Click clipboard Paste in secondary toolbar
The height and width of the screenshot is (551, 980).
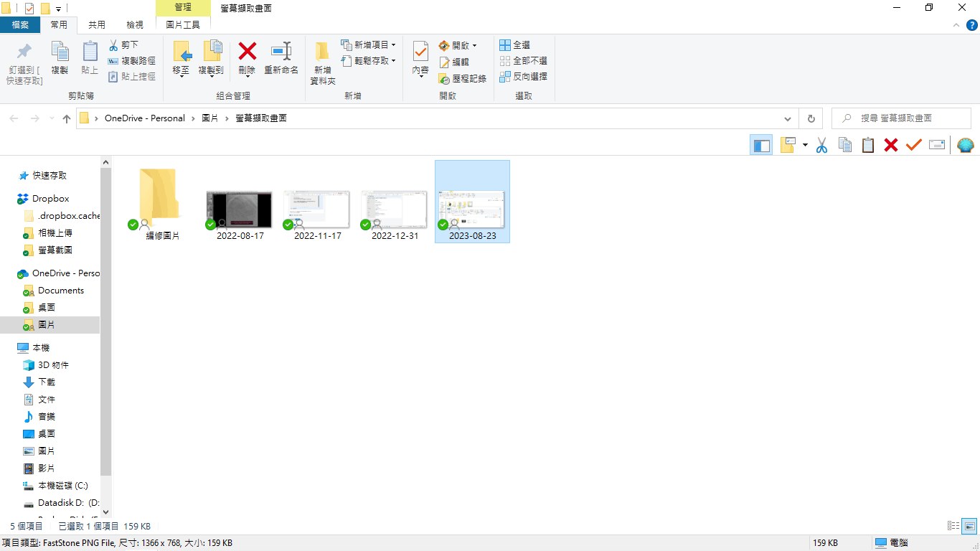[x=868, y=145]
